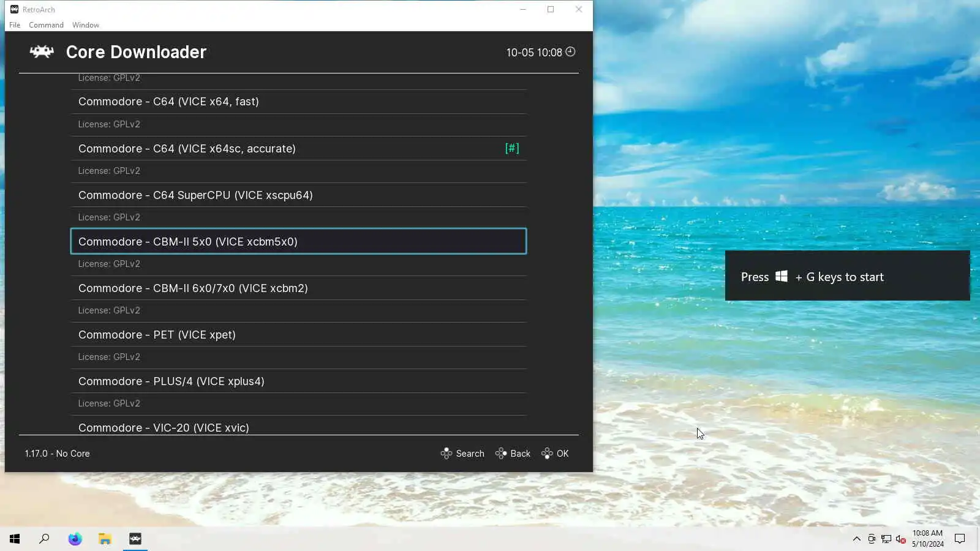The height and width of the screenshot is (551, 980).
Task: Click the Meet Now tray icon
Action: point(872,539)
